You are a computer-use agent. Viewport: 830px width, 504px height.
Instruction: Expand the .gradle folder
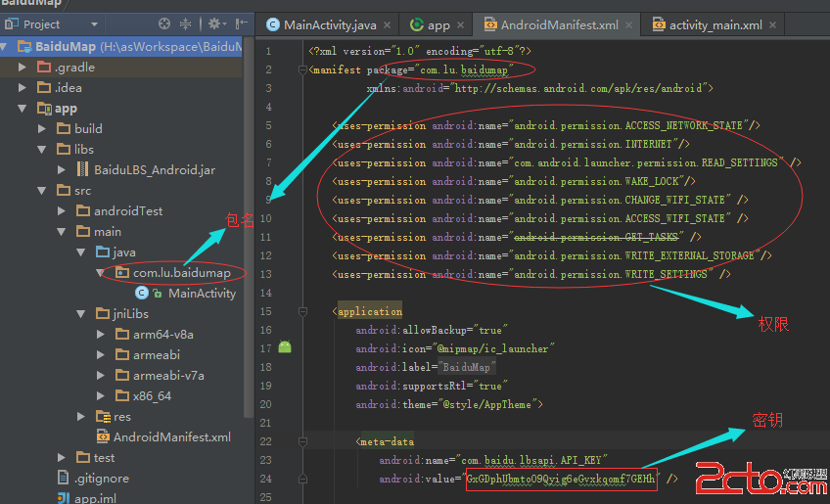pos(22,68)
